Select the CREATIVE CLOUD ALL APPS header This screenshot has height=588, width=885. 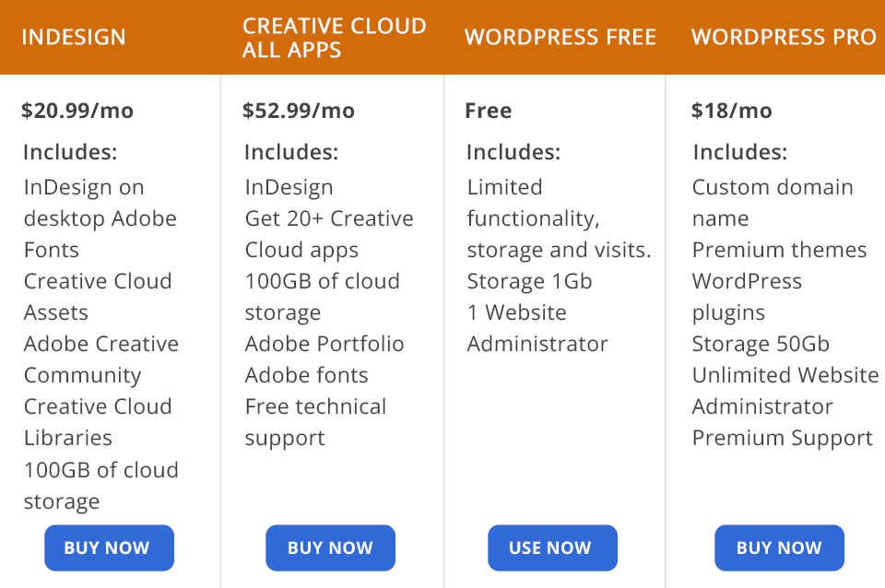[x=334, y=38]
